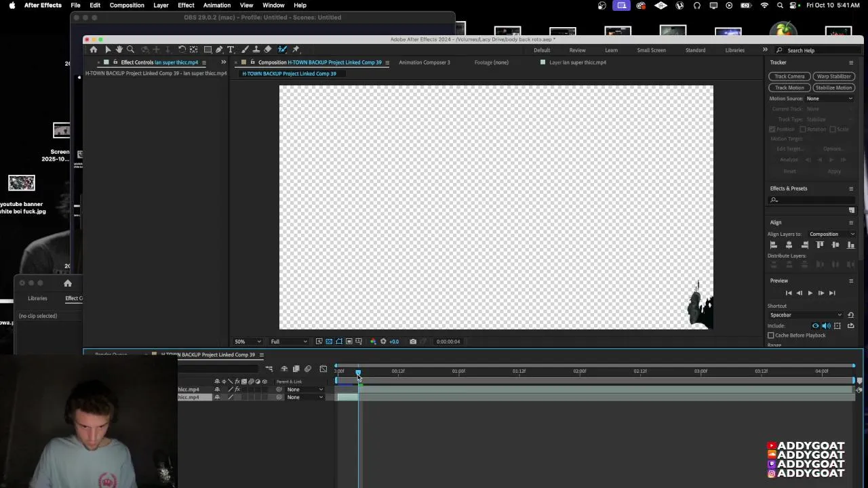Select the Type text tool

(231, 49)
